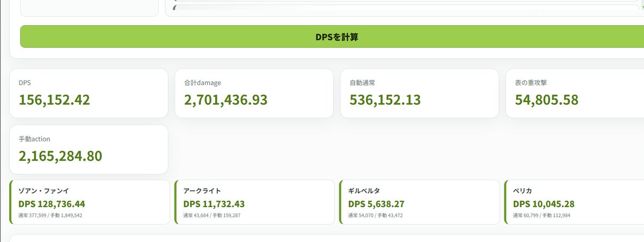The image size is (644, 242).
Task: Click the ペリカ character name
Action: 523,191
